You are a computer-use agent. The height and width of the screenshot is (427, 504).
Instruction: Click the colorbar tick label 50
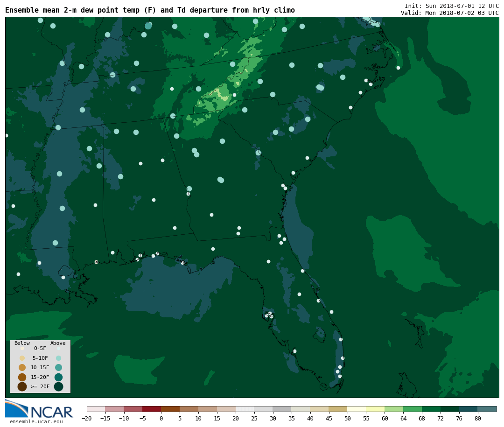pyautogui.click(x=348, y=418)
